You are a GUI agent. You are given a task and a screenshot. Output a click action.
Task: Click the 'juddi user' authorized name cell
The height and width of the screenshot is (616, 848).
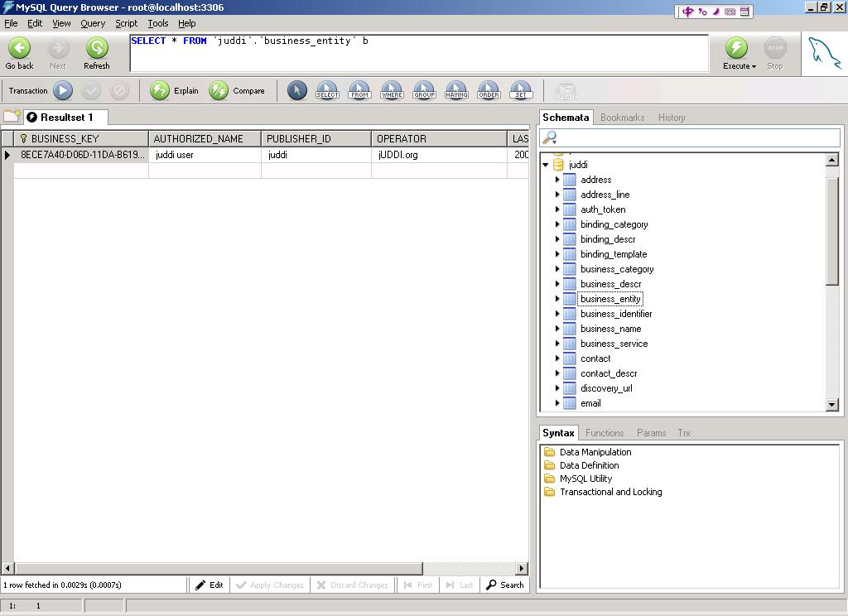point(205,155)
